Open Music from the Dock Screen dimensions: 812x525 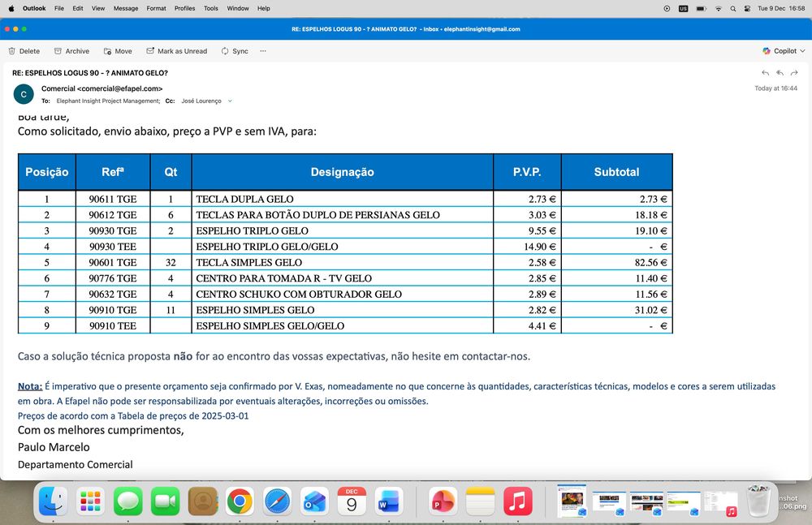[x=517, y=501]
